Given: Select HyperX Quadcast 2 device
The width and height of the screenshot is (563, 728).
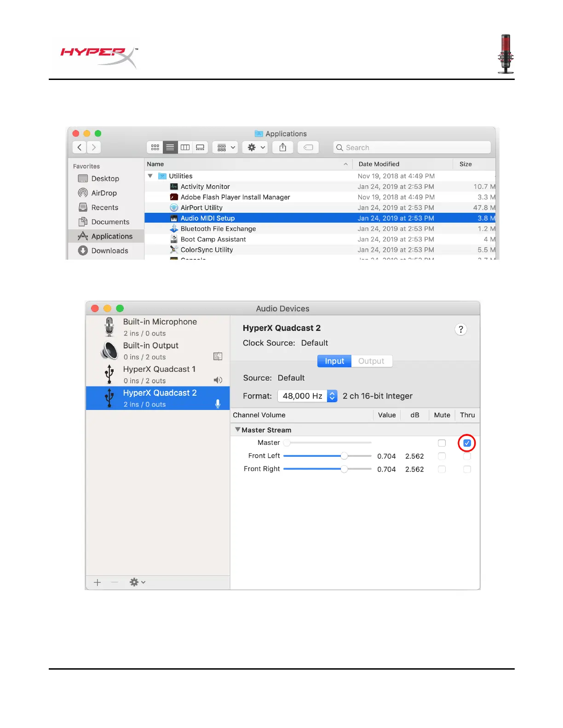Looking at the screenshot, I should click(x=158, y=398).
